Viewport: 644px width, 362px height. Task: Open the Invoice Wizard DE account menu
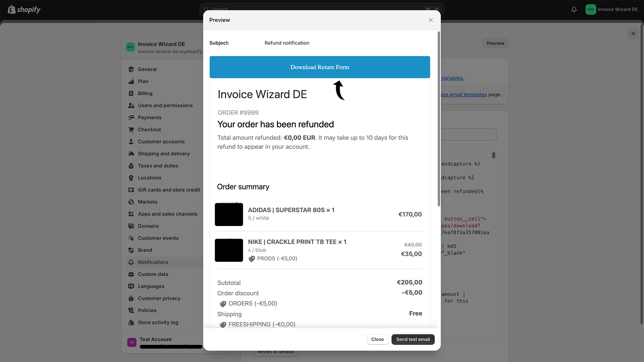611,9
